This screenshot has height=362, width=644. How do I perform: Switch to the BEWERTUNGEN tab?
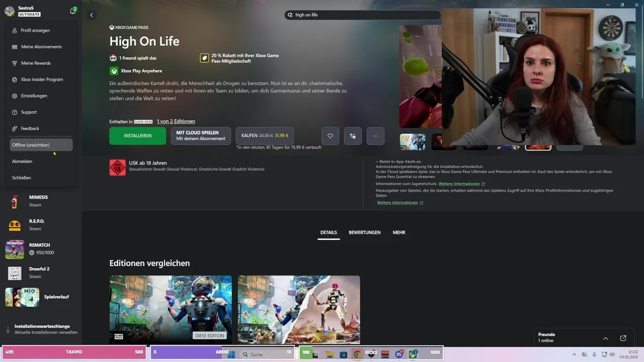[364, 232]
